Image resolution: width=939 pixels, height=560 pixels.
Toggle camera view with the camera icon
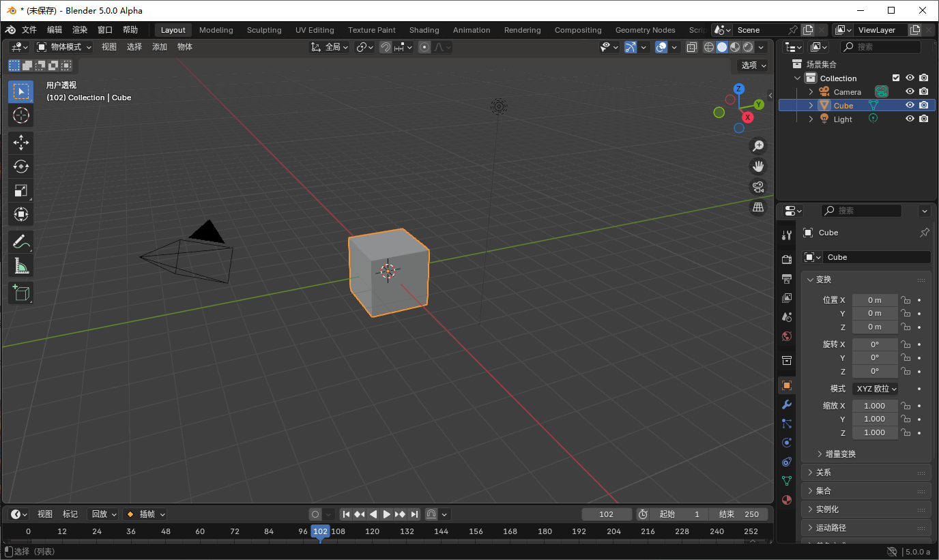click(x=758, y=186)
